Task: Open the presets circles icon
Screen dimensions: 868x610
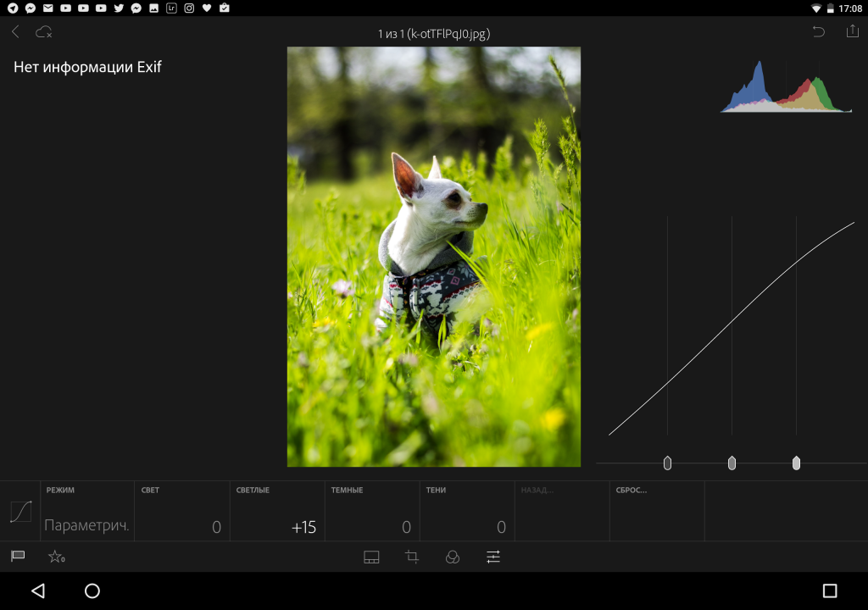Action: pyautogui.click(x=453, y=557)
